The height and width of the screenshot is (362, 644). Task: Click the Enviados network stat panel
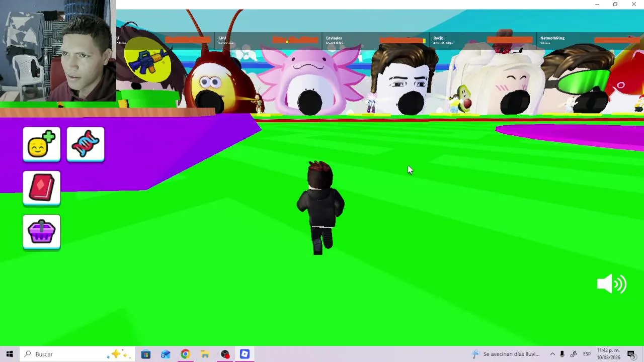tap(376, 40)
